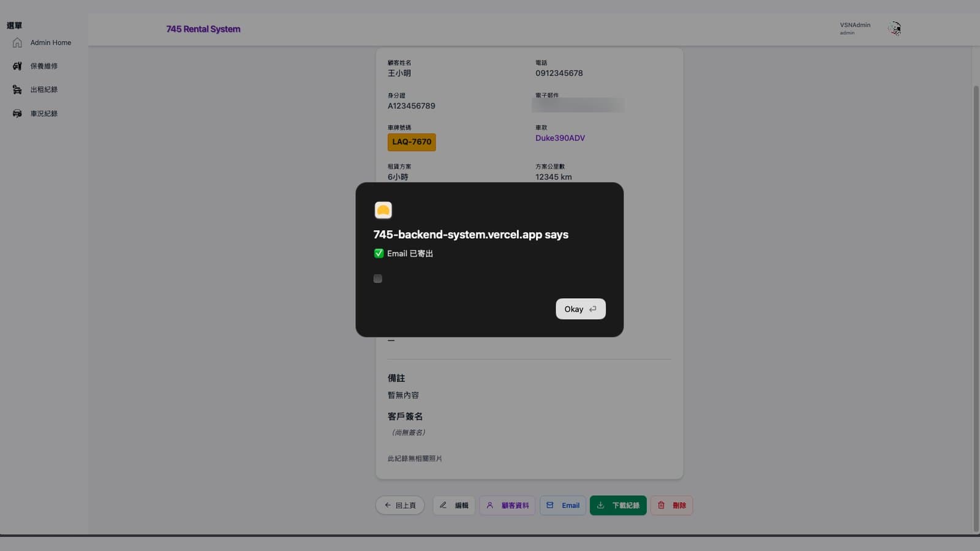Open 顧客資料 customer info button
The width and height of the screenshot is (980, 551).
pyautogui.click(x=508, y=506)
